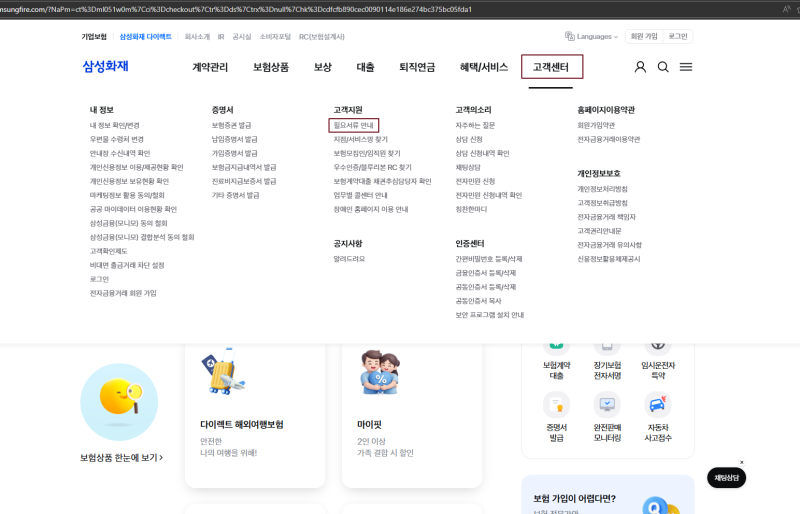Open 채팅상담 link under 고객의소리
The height and width of the screenshot is (514, 800).
(468, 167)
